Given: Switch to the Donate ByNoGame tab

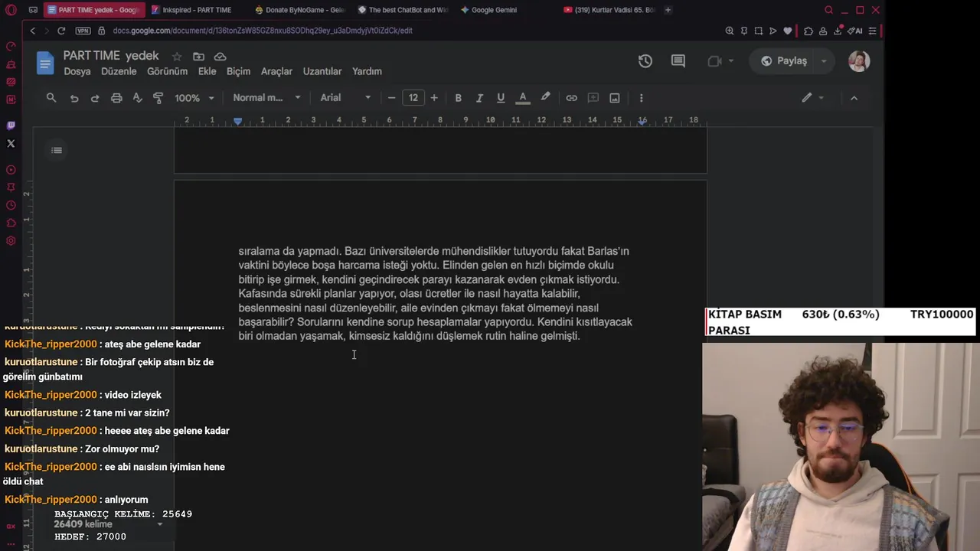Looking at the screenshot, I should pos(299,10).
